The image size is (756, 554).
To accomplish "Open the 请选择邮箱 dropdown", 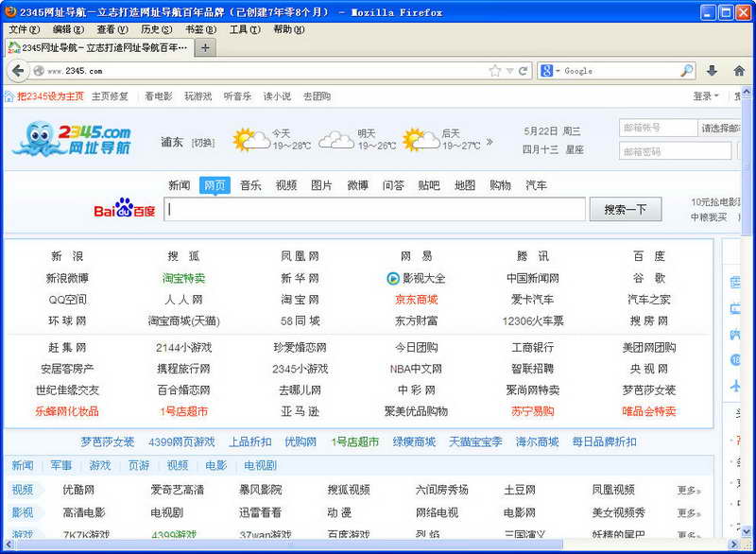I will (x=720, y=128).
